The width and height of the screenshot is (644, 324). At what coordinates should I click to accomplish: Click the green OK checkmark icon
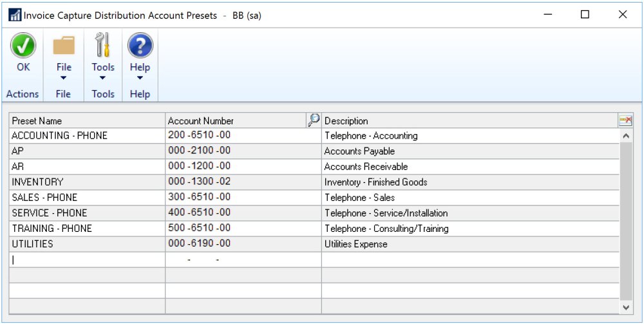tap(23, 45)
